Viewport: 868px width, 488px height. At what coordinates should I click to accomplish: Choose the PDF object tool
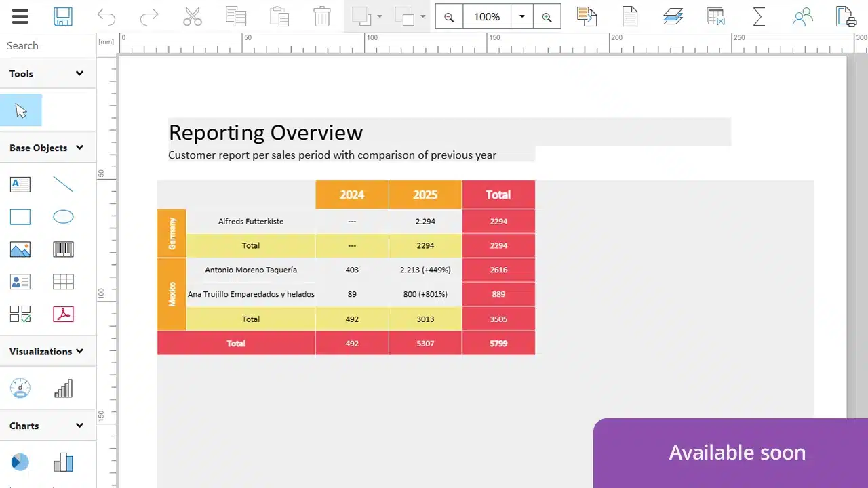[63, 314]
